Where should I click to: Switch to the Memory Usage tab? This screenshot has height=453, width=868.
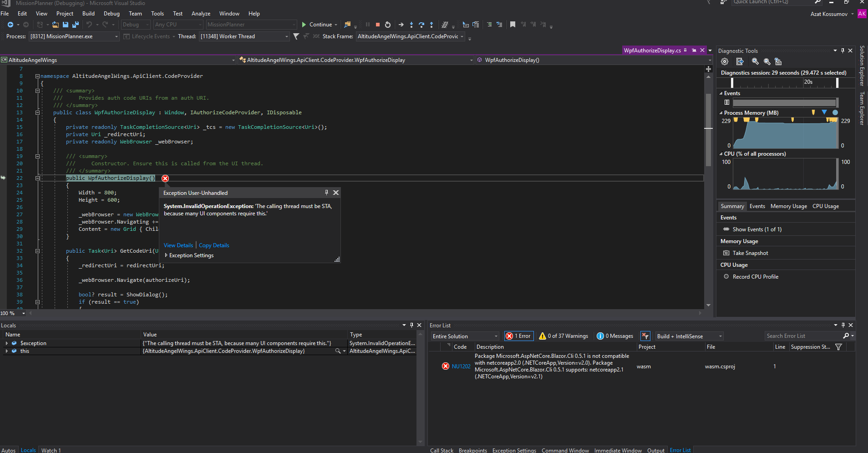789,206
